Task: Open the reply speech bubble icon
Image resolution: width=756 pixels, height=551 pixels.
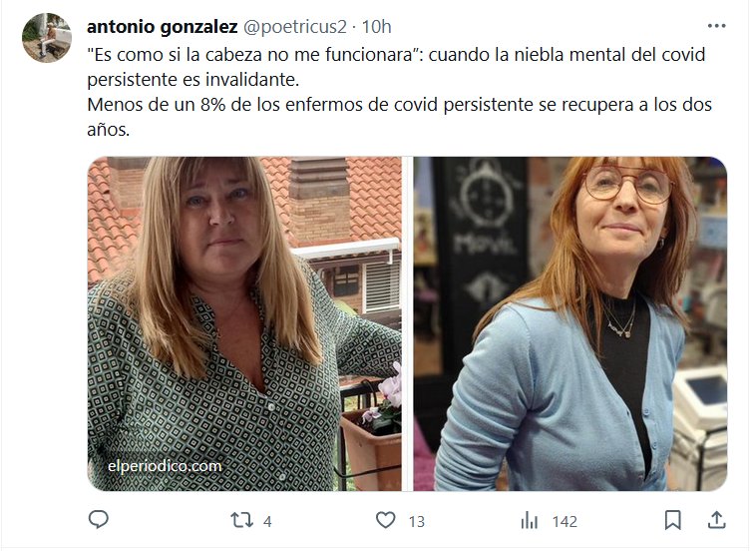Action: point(99,520)
